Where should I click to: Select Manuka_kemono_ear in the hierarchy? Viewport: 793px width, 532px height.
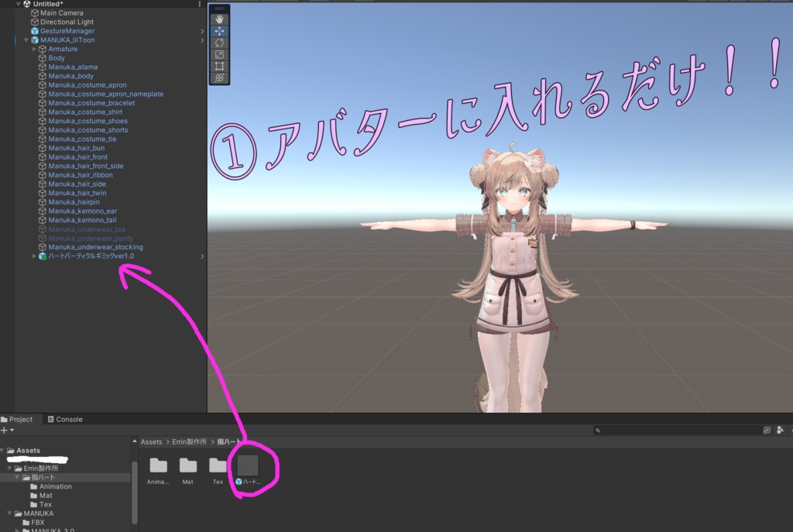[x=82, y=211]
